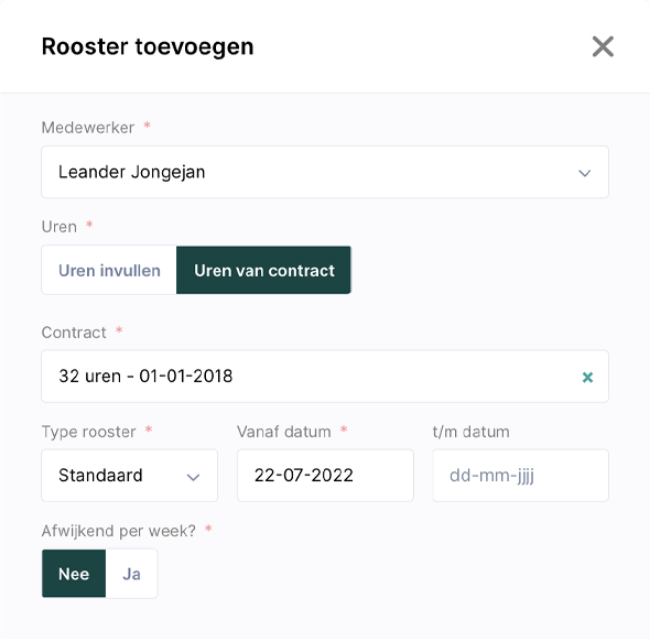650x639 pixels.
Task: Click the Medewerker dropdown chevron arrow
Action: (585, 173)
